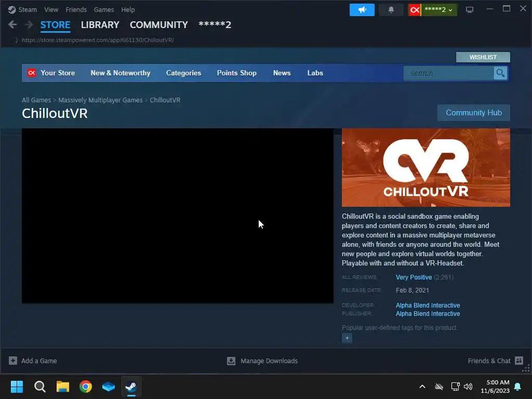Viewport: 532px width, 399px height.
Task: Show hidden tray icons chevron
Action: 422,387
